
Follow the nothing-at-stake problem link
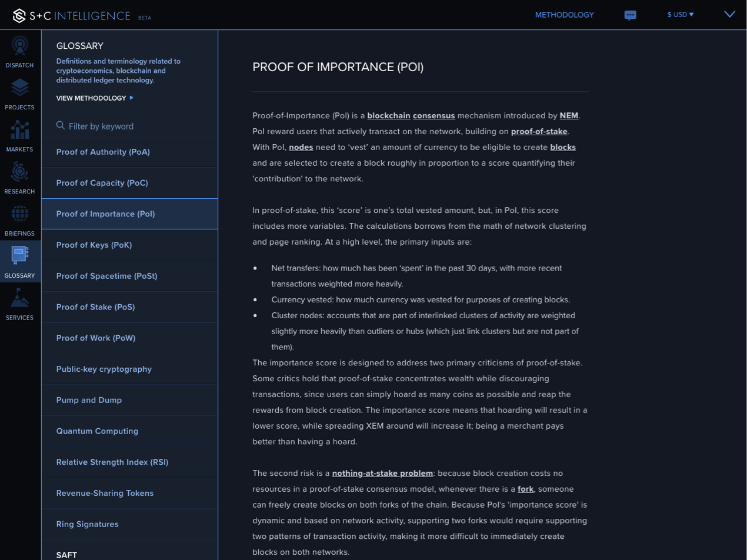(383, 473)
